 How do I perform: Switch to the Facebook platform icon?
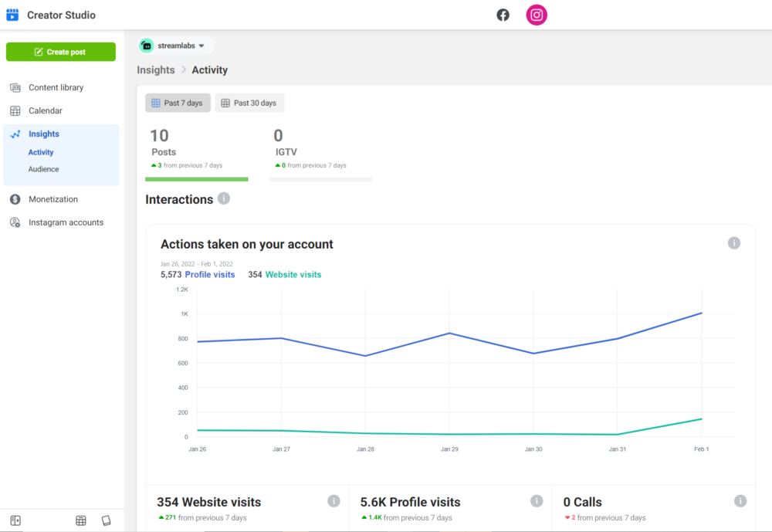coord(503,15)
